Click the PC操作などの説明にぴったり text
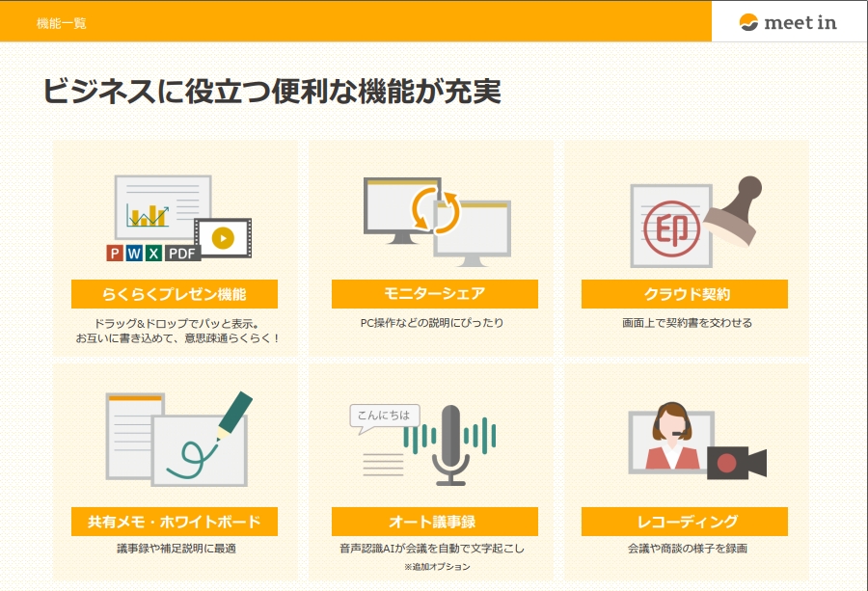This screenshot has width=868, height=591. click(x=432, y=323)
